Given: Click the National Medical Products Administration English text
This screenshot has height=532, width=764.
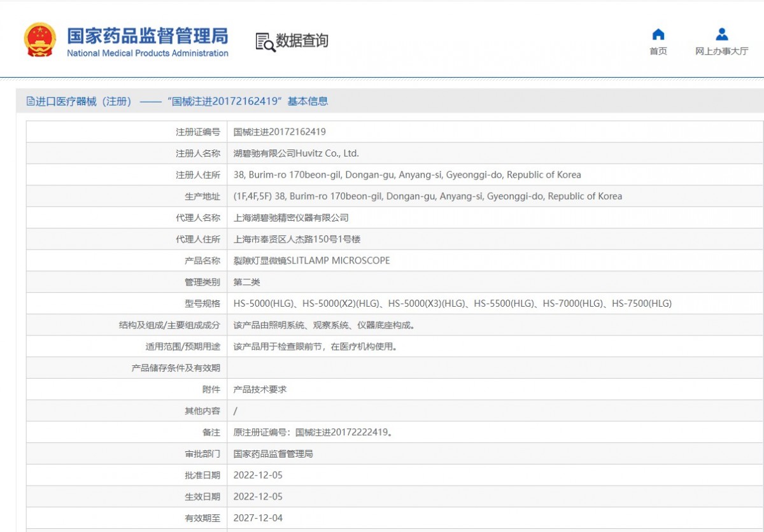Looking at the screenshot, I should point(147,53).
